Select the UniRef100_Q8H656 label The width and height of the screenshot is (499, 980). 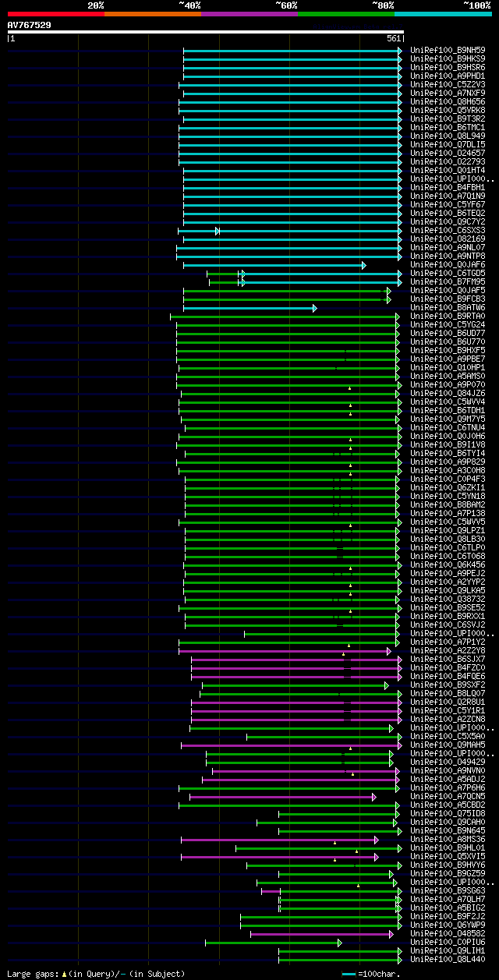pyautogui.click(x=448, y=101)
